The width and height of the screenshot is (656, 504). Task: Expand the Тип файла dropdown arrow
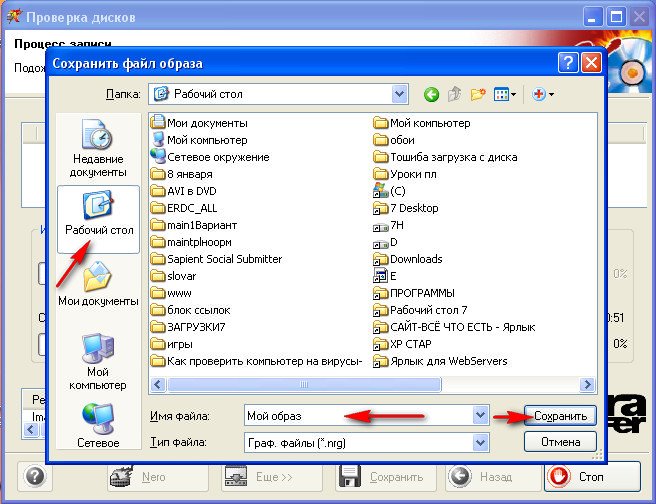pos(481,442)
